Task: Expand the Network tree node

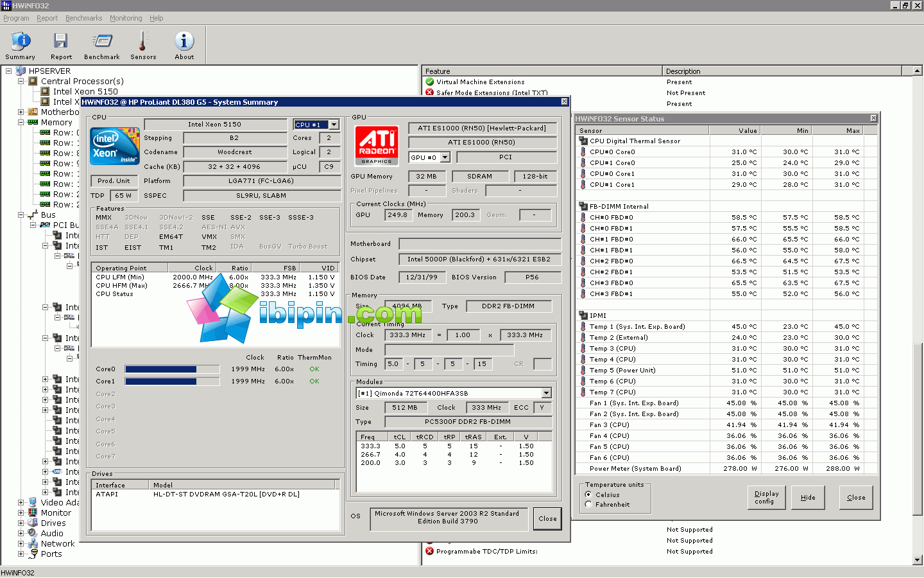Action: [x=21, y=543]
